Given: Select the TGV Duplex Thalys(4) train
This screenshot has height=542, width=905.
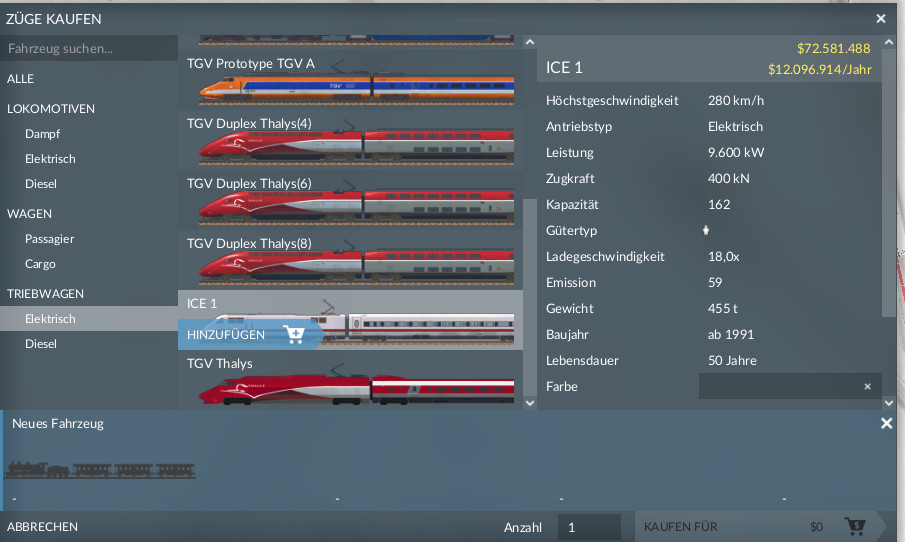Looking at the screenshot, I should [350, 140].
